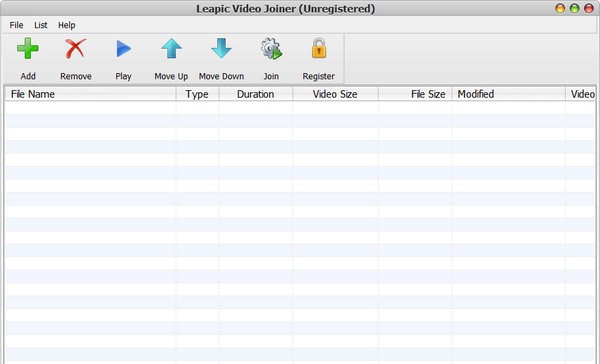This screenshot has width=600, height=364.
Task: Close the Leapic Video Joiner window
Action: tap(589, 8)
